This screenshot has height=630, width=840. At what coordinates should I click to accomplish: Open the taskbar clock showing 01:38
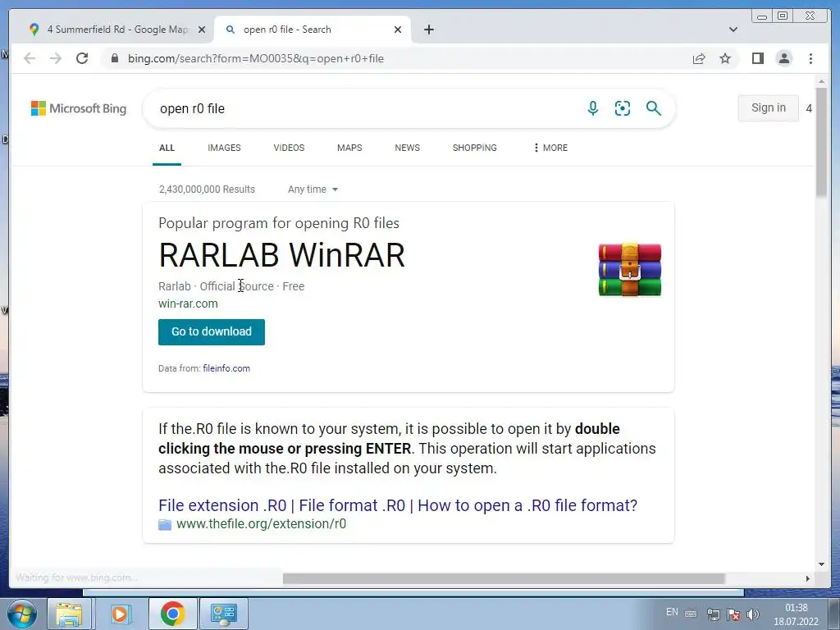(x=796, y=614)
